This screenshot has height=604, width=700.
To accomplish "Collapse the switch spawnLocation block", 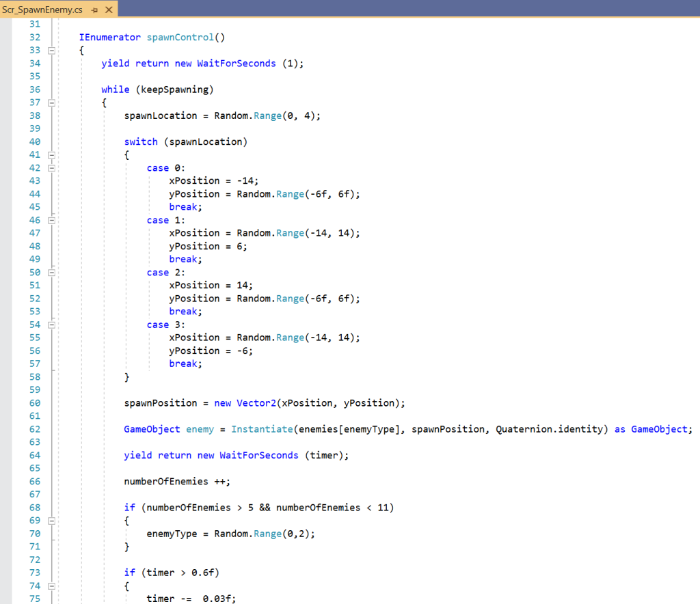I will click(x=51, y=155).
